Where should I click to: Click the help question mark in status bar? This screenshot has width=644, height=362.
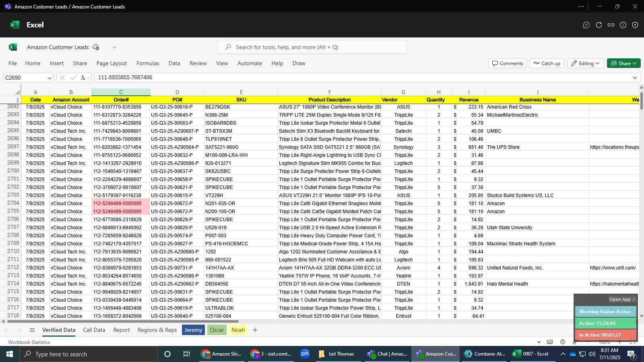click(563, 342)
